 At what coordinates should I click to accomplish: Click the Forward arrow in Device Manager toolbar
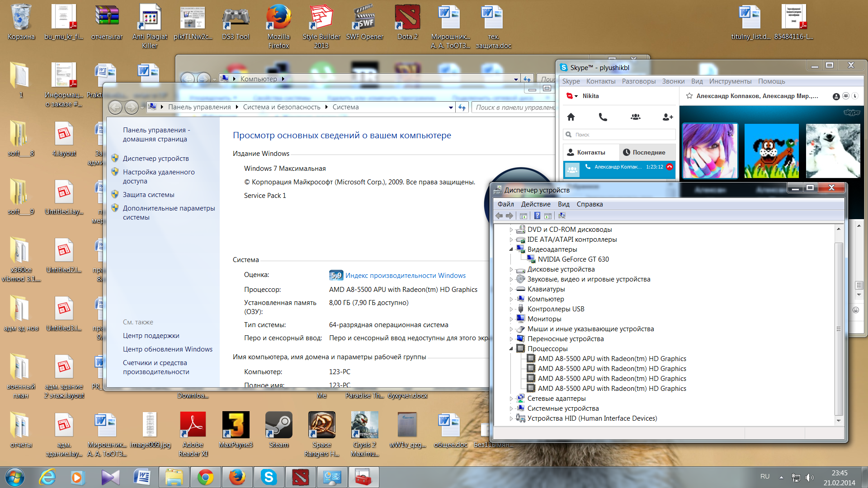(x=509, y=216)
